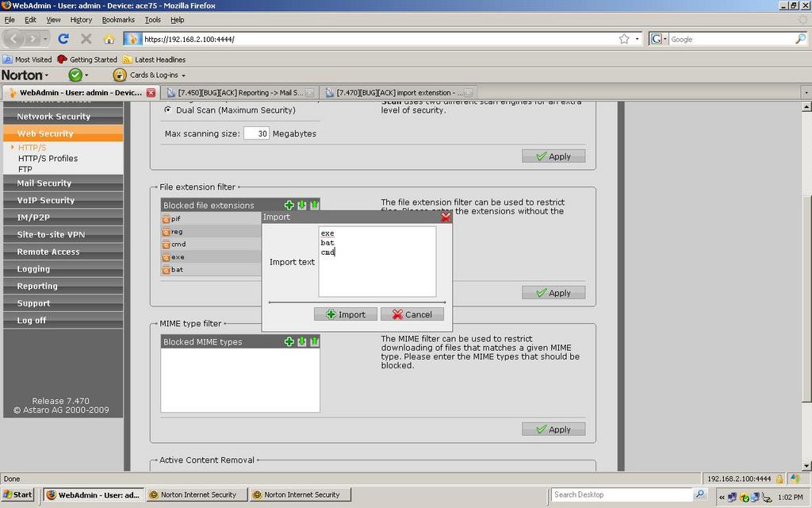The image size is (812, 508).
Task: Open the File menu
Action: point(10,20)
